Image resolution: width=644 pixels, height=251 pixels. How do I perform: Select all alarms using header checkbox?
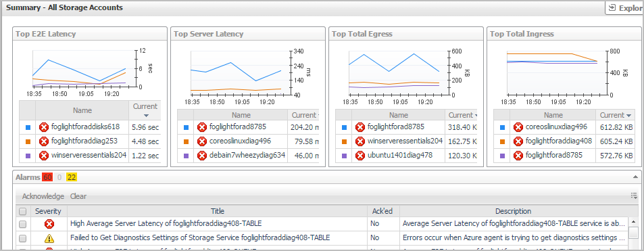[23, 212]
